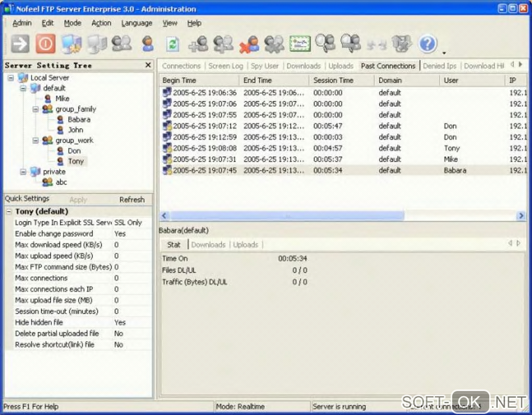The image size is (532, 415).
Task: Click the faded double-arrow toolbar icon
Action: point(376,45)
